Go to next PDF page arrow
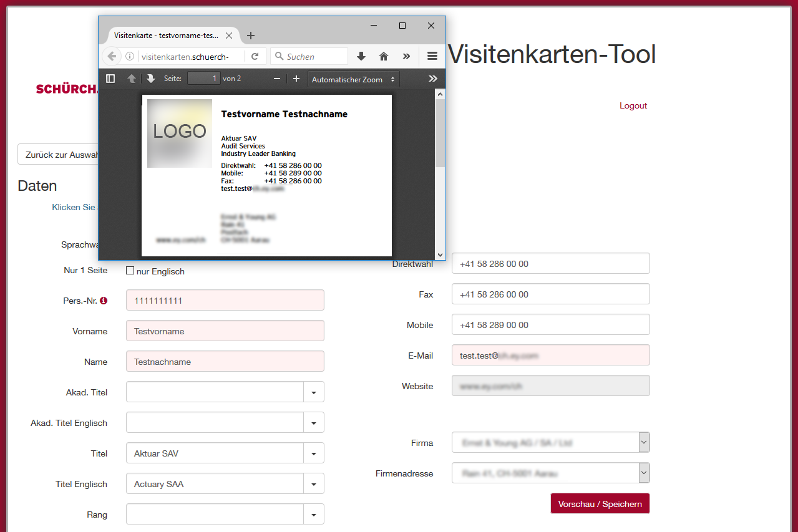The height and width of the screenshot is (532, 798). point(151,79)
